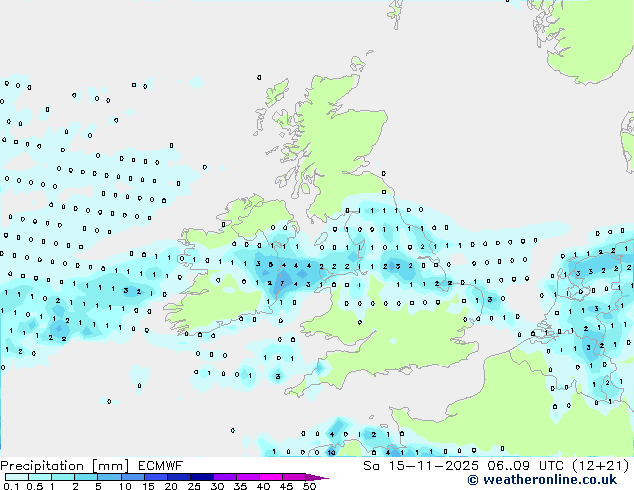This screenshot has width=634, height=490.
Task: Click the '20' legend scale number
Action: tap(171, 486)
